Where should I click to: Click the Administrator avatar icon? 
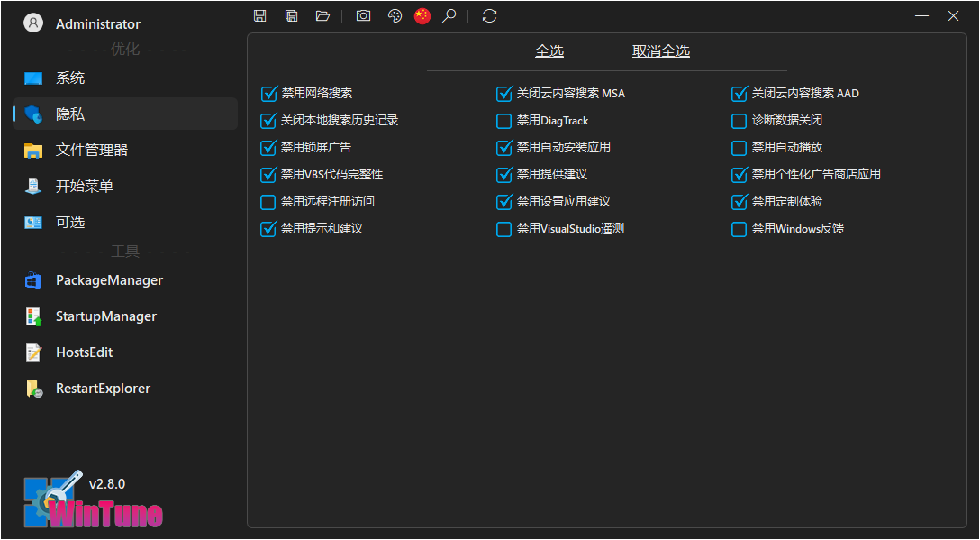(x=32, y=23)
